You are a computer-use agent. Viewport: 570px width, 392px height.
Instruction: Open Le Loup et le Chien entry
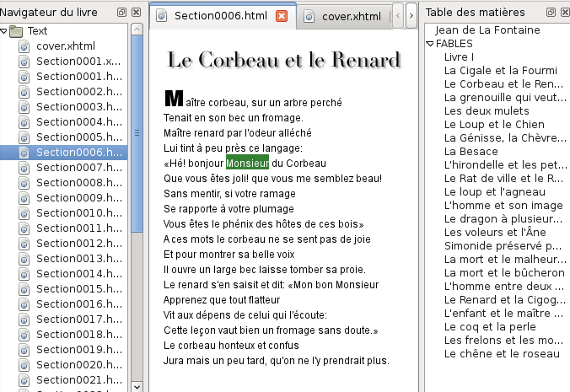(494, 124)
